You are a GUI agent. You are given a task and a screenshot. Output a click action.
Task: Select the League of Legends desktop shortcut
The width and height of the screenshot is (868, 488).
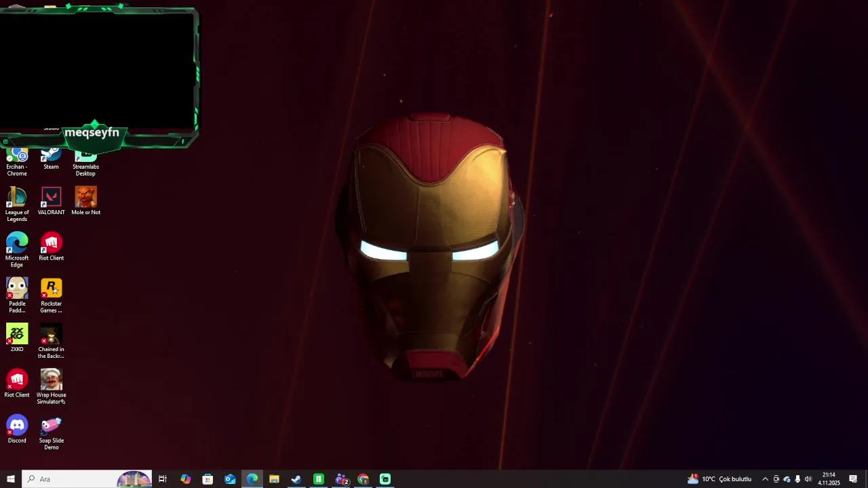pyautogui.click(x=17, y=204)
